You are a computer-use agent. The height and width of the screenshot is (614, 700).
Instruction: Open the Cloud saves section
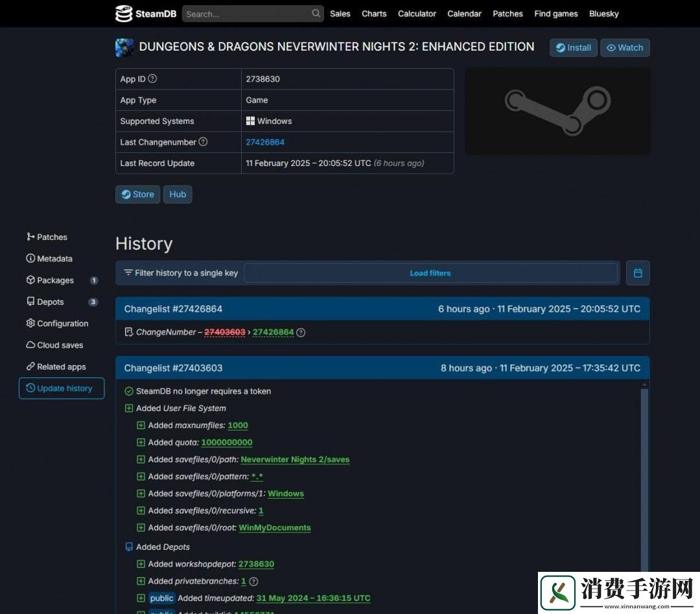(60, 344)
